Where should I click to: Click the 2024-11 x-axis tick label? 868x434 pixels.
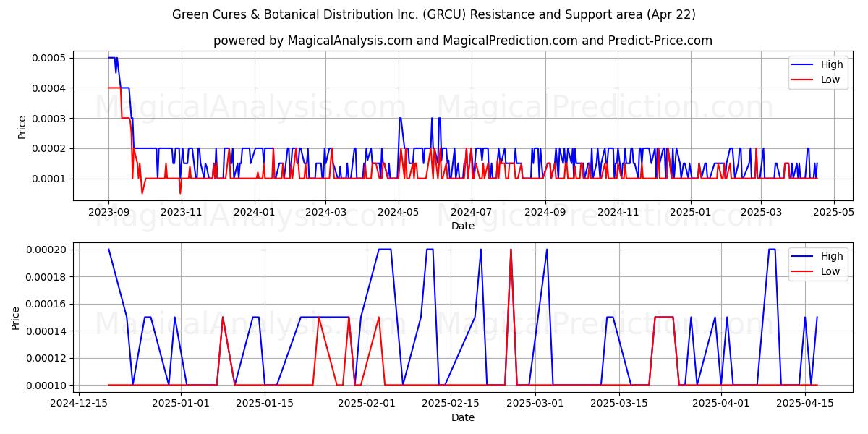point(617,212)
